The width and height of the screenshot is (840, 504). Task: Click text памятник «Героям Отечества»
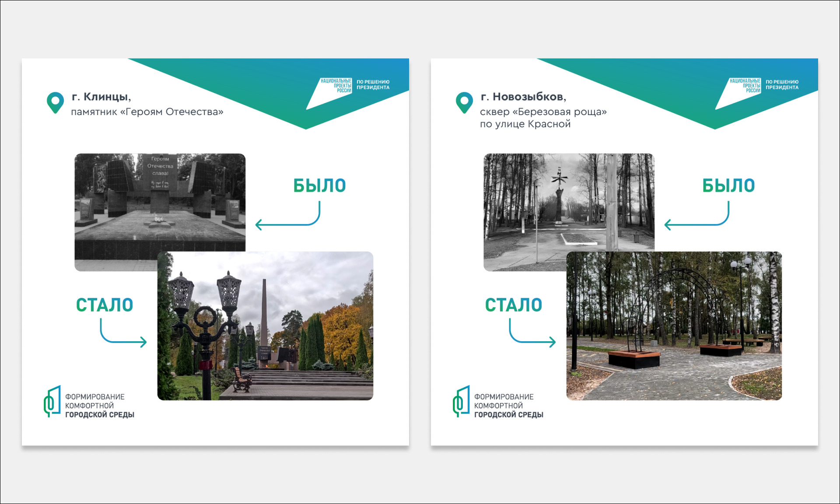pos(147,112)
